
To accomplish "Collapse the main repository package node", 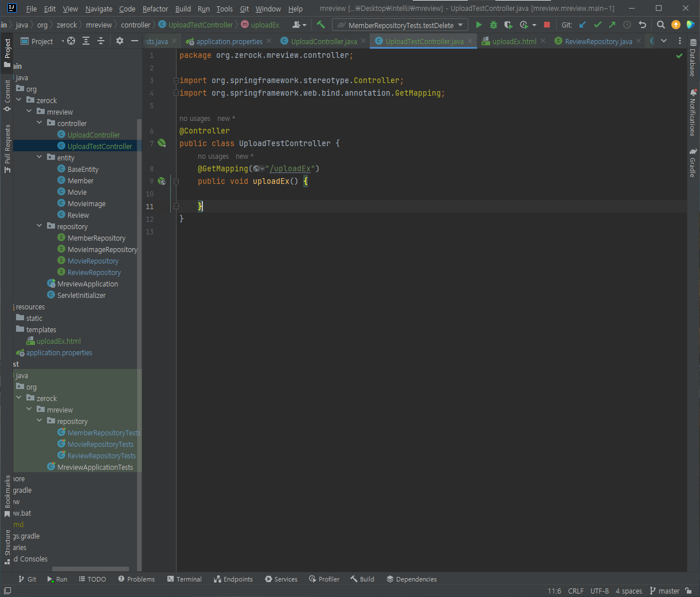I will 40,226.
